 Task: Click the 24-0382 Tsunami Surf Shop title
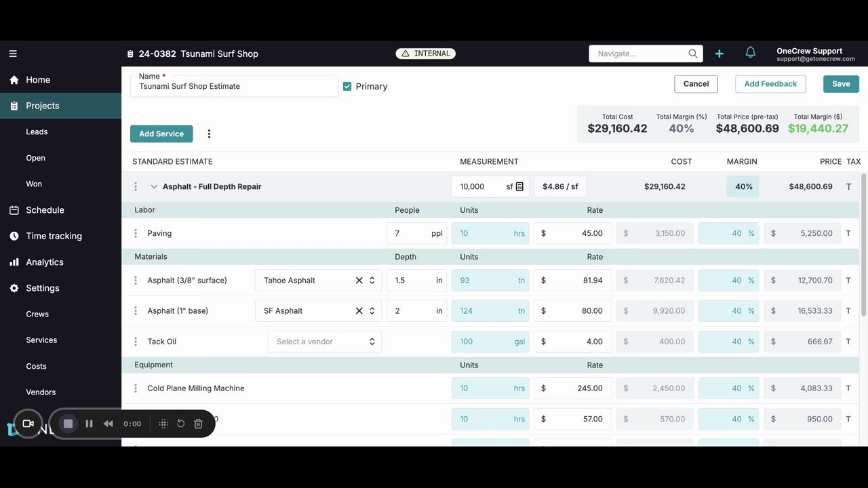click(198, 54)
